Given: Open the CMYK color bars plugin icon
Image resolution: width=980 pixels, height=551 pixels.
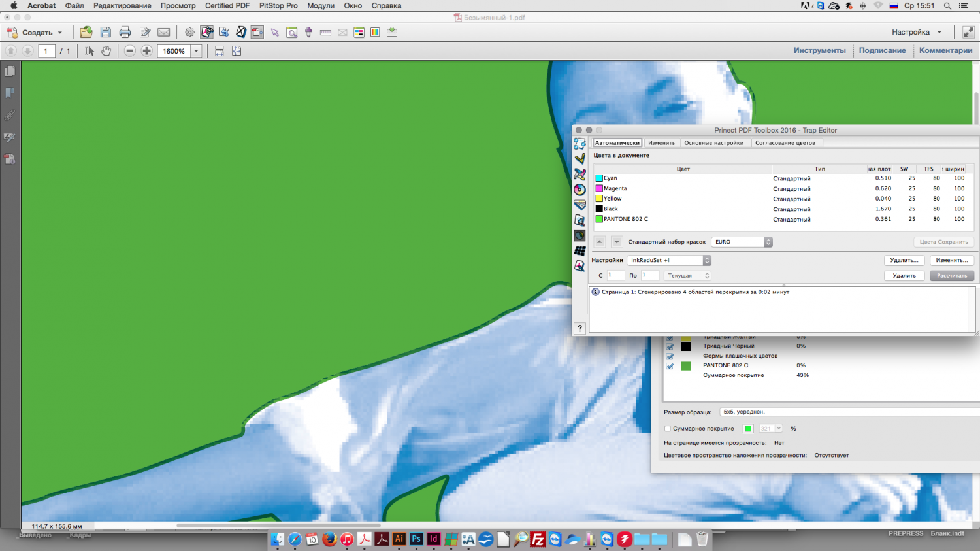Looking at the screenshot, I should 359,32.
